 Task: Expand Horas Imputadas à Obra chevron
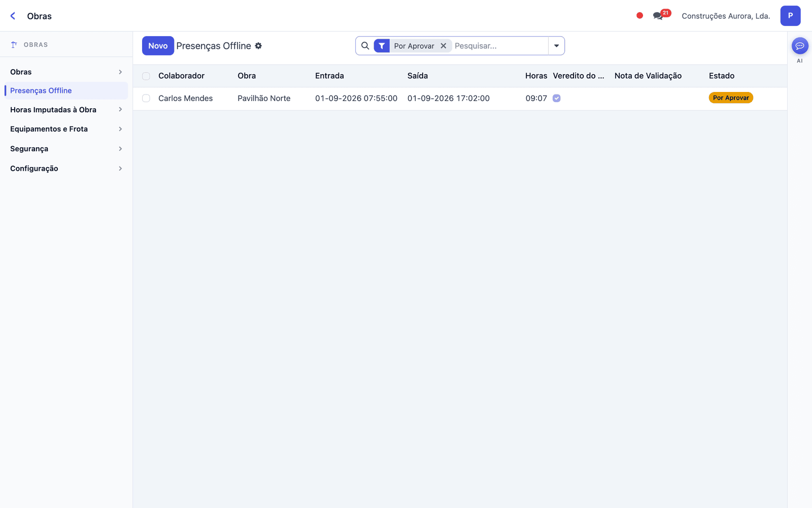pos(120,110)
